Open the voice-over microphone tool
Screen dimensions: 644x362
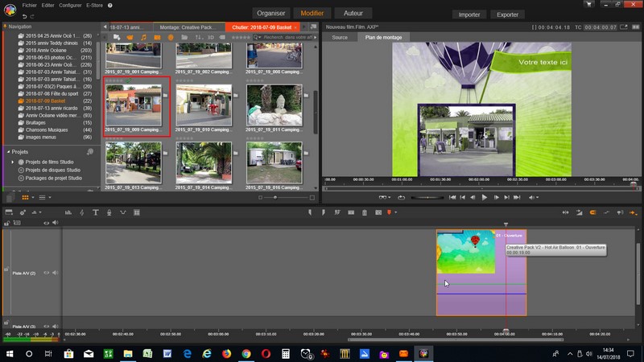pos(109,212)
